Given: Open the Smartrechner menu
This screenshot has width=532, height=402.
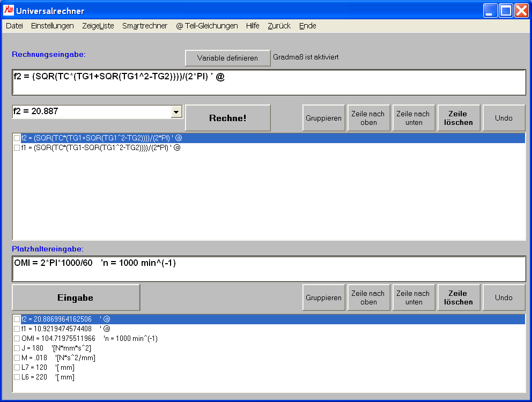Looking at the screenshot, I should (145, 26).
